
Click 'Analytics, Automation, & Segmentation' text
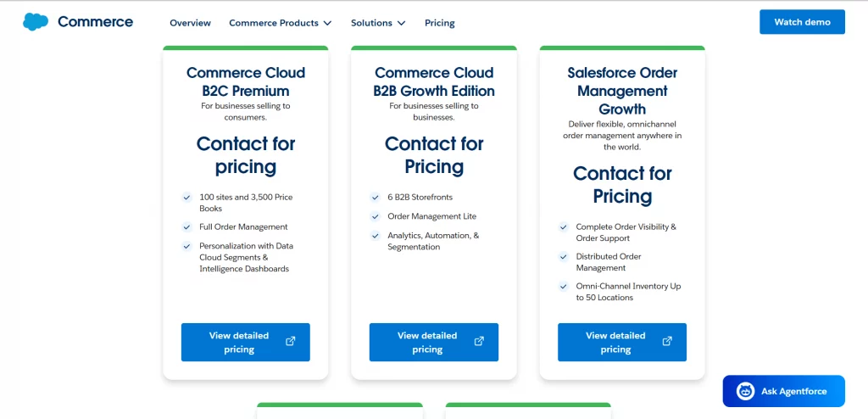[433, 241]
